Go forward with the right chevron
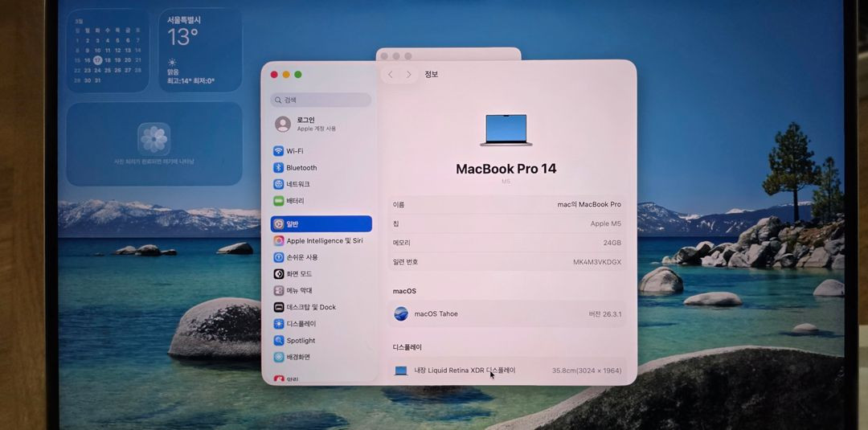The width and height of the screenshot is (868, 430). point(408,74)
